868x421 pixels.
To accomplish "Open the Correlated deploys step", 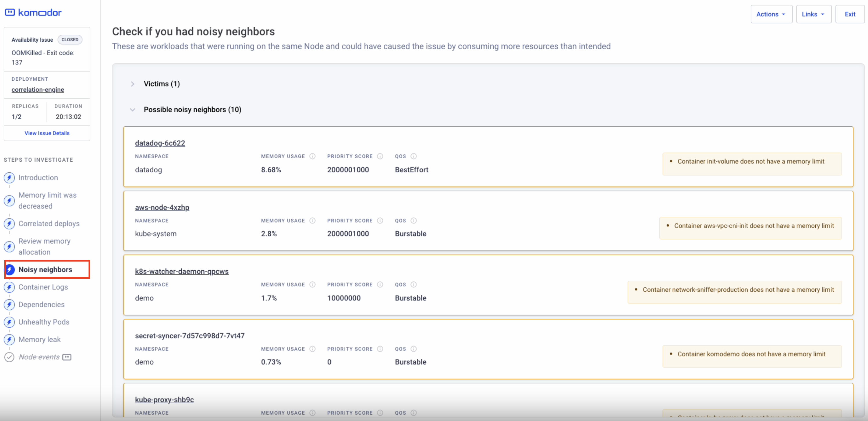I will 49,224.
